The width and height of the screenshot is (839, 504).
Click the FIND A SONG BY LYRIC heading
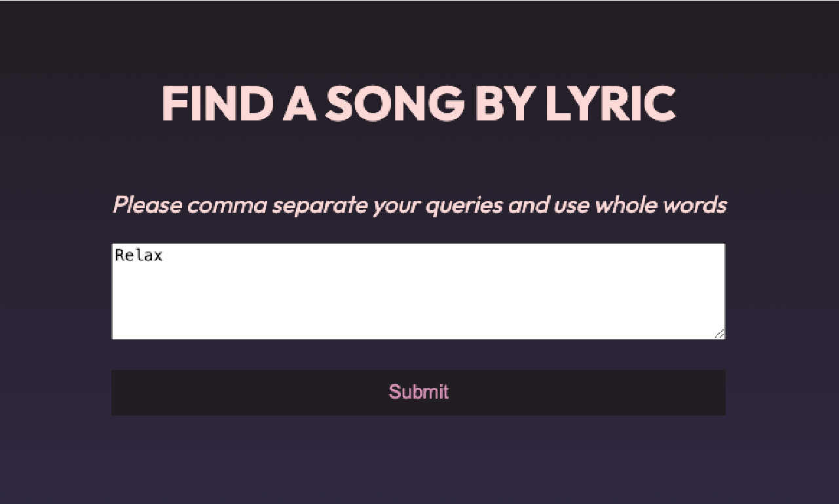tap(419, 103)
